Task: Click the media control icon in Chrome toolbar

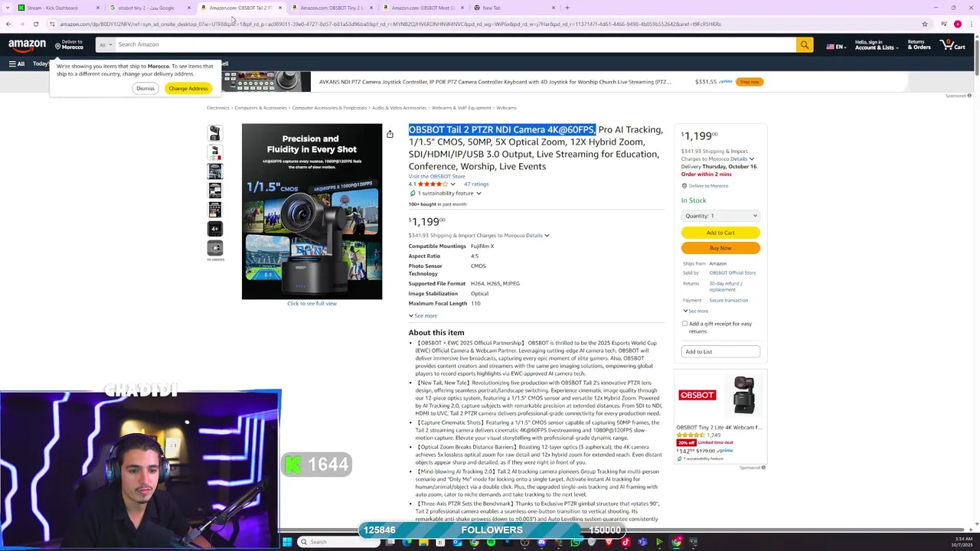Action: (944, 24)
